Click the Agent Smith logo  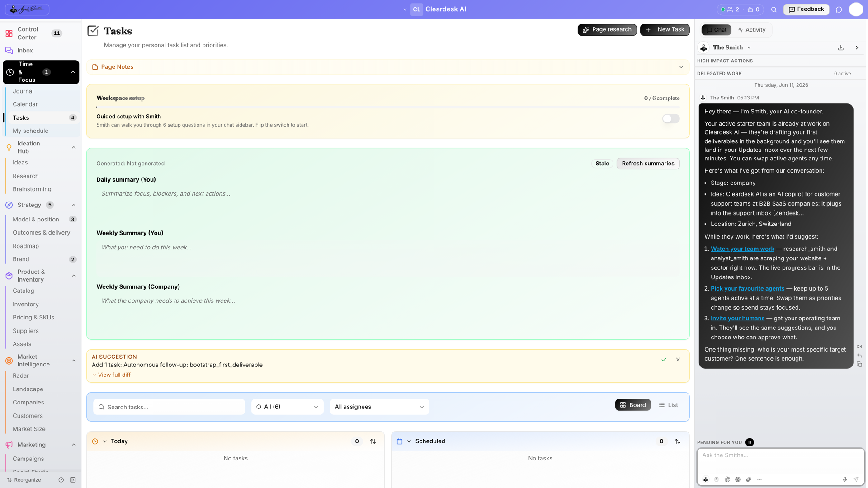(x=27, y=9)
